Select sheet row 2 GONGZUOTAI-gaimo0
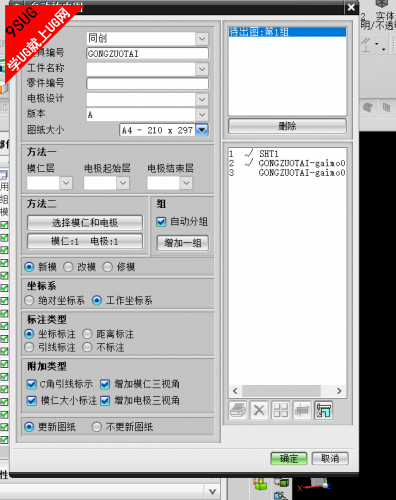 coord(287,163)
